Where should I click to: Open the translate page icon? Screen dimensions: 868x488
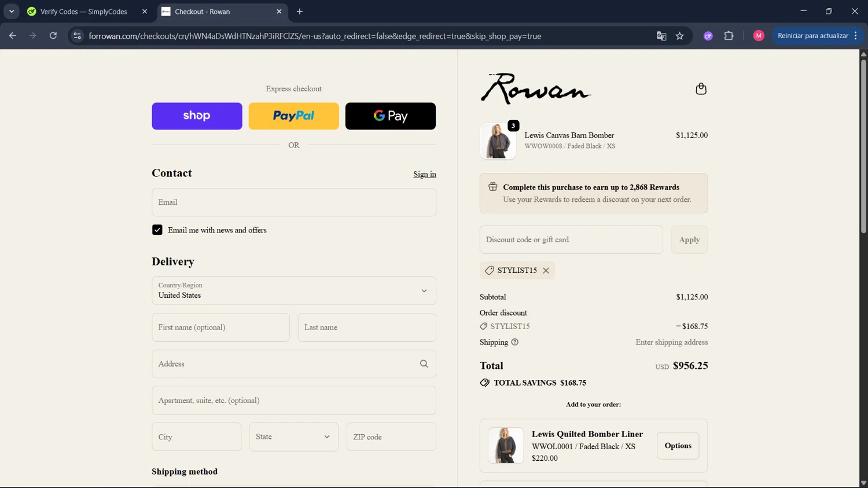point(661,36)
